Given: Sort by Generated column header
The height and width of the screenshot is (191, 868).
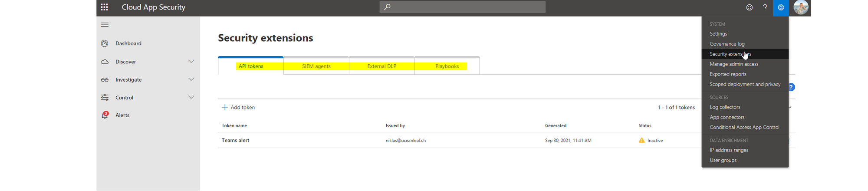Looking at the screenshot, I should [x=556, y=125].
